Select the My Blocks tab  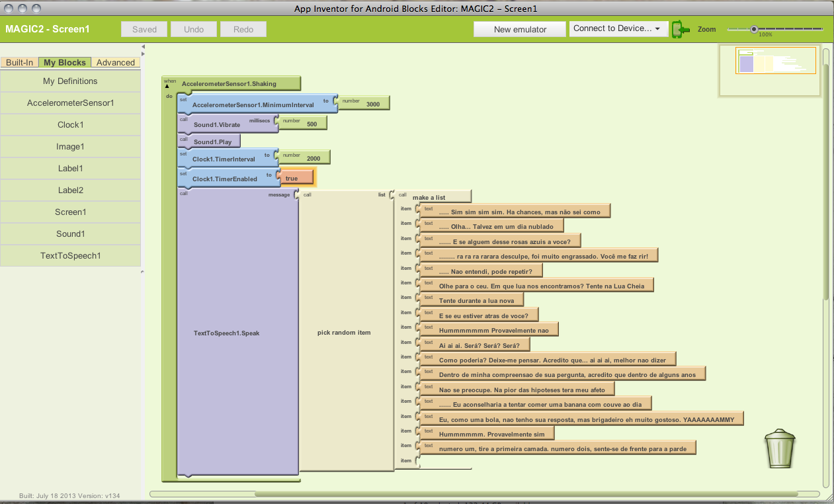tap(65, 62)
